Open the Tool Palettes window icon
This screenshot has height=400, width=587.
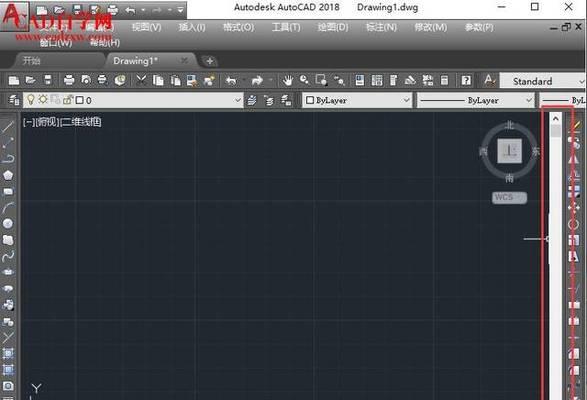[393, 80]
